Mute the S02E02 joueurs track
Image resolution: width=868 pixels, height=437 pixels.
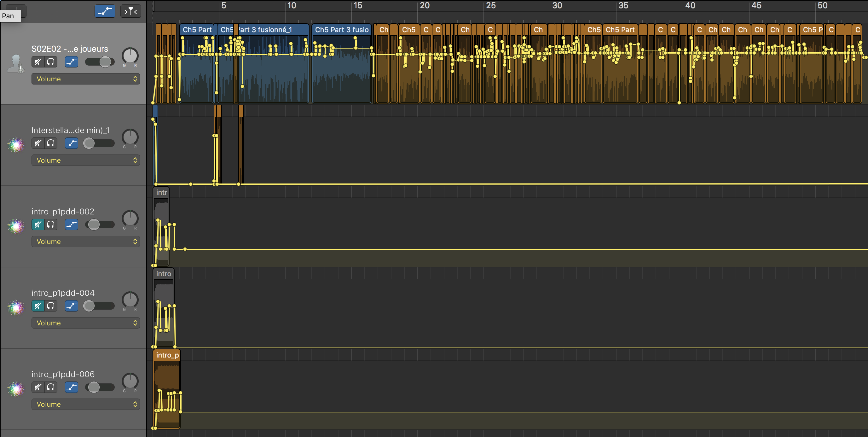click(38, 62)
